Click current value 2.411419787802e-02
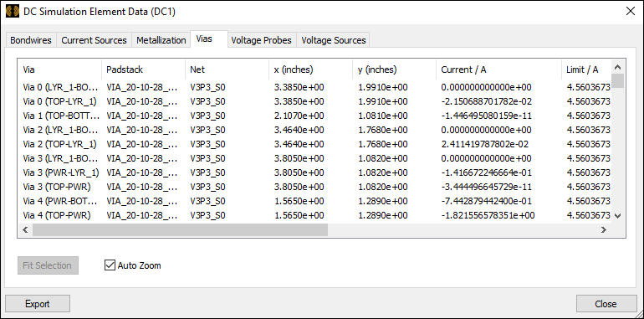 [484, 144]
